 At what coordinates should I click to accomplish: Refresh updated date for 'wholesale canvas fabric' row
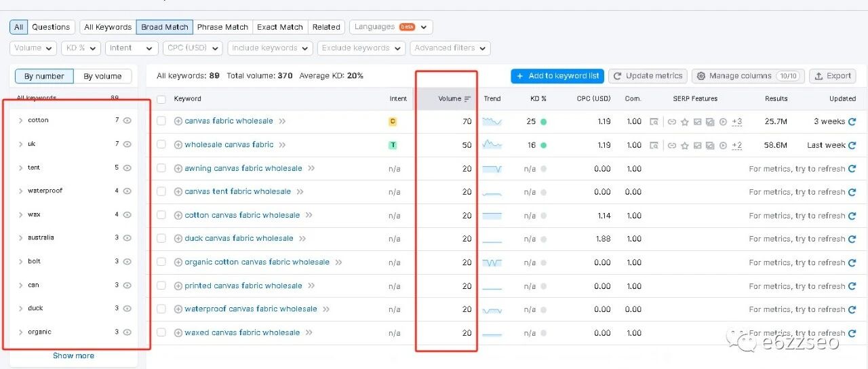[852, 145]
